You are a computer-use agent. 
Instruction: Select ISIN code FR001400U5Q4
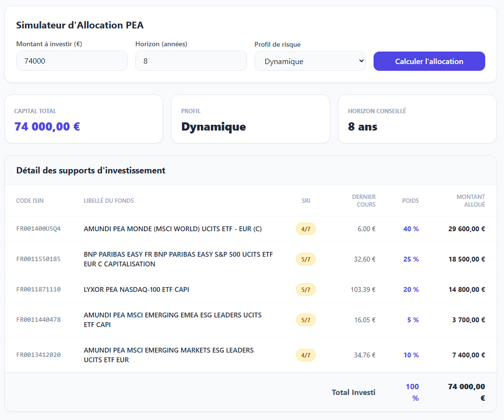click(39, 229)
